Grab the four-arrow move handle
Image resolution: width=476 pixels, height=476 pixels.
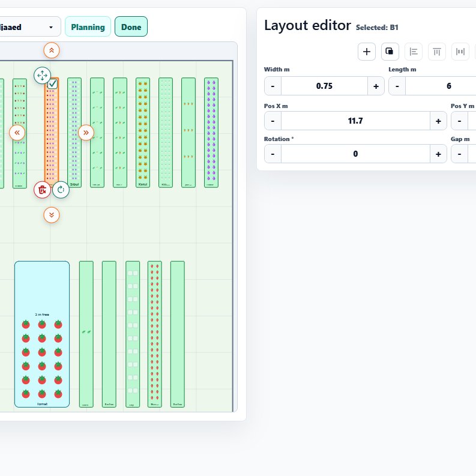click(x=42, y=75)
